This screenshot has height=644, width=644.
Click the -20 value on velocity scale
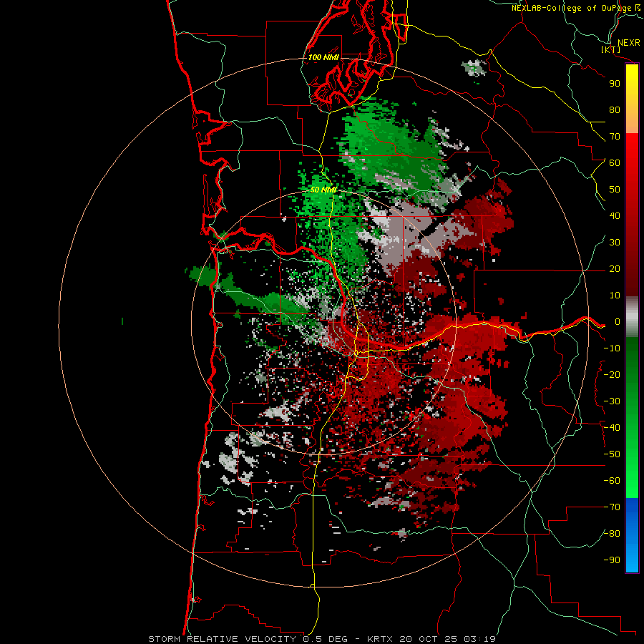[x=612, y=375]
